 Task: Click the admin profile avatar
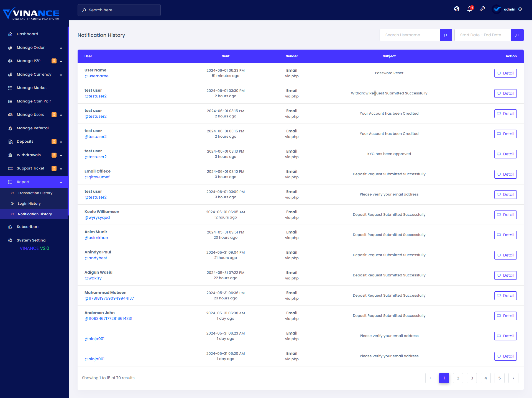tap(497, 9)
